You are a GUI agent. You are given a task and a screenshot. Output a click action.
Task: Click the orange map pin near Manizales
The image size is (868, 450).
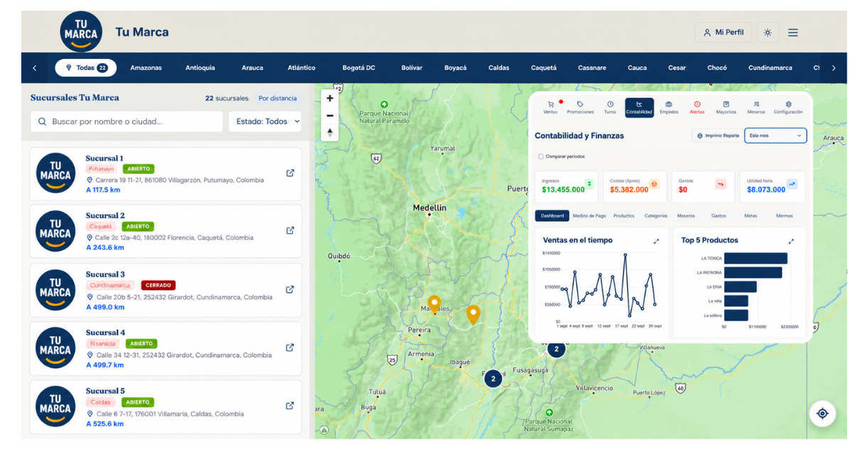click(x=434, y=304)
